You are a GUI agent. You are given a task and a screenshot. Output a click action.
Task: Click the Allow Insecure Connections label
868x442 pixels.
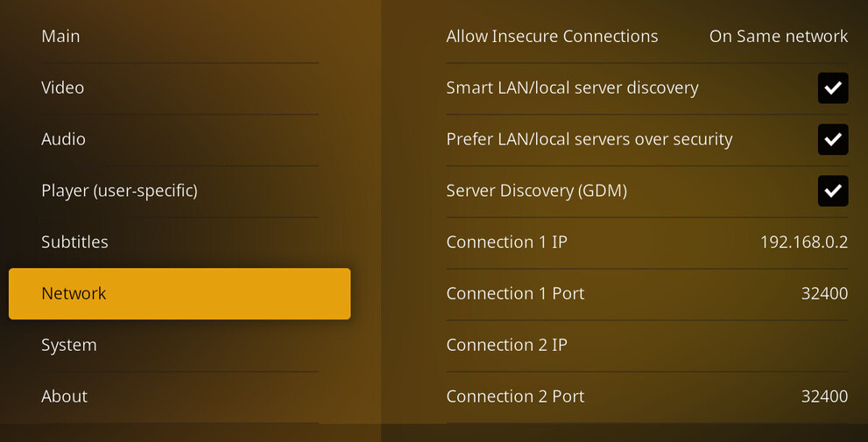(x=552, y=36)
